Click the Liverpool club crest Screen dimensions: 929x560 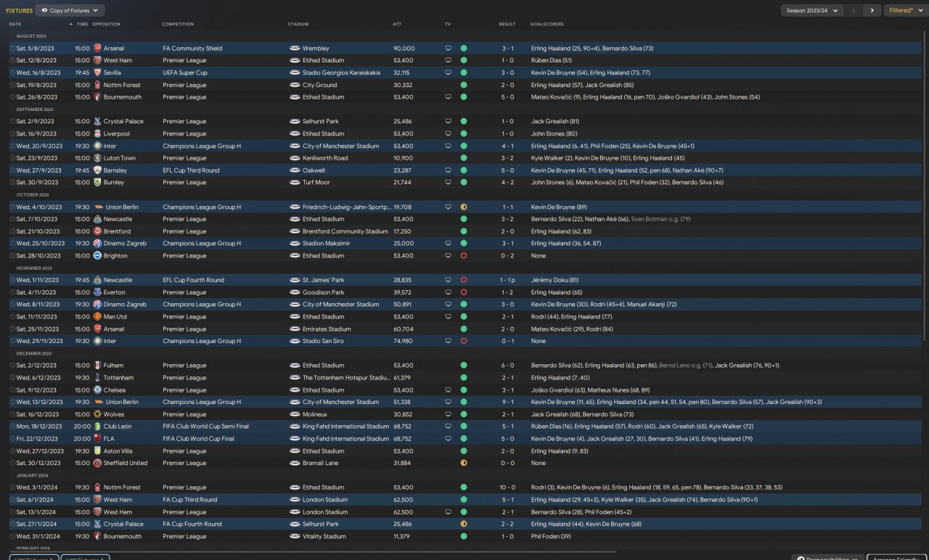(97, 133)
